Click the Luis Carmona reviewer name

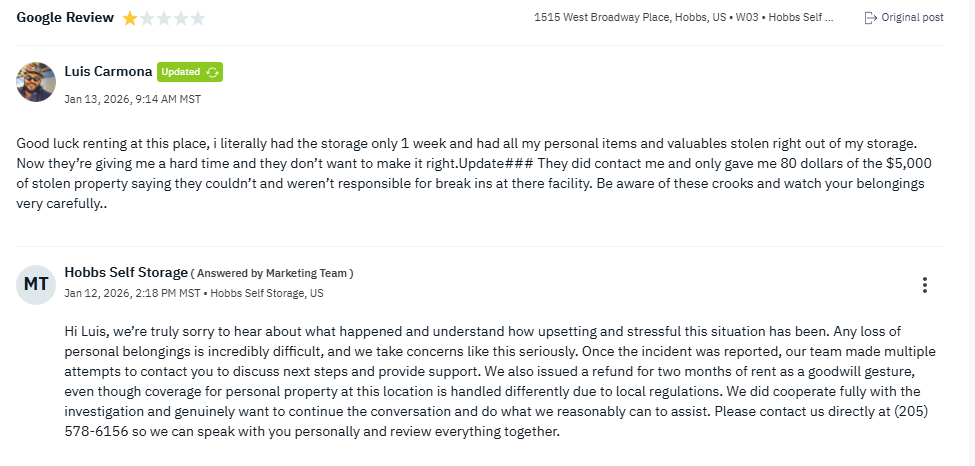[x=108, y=72]
